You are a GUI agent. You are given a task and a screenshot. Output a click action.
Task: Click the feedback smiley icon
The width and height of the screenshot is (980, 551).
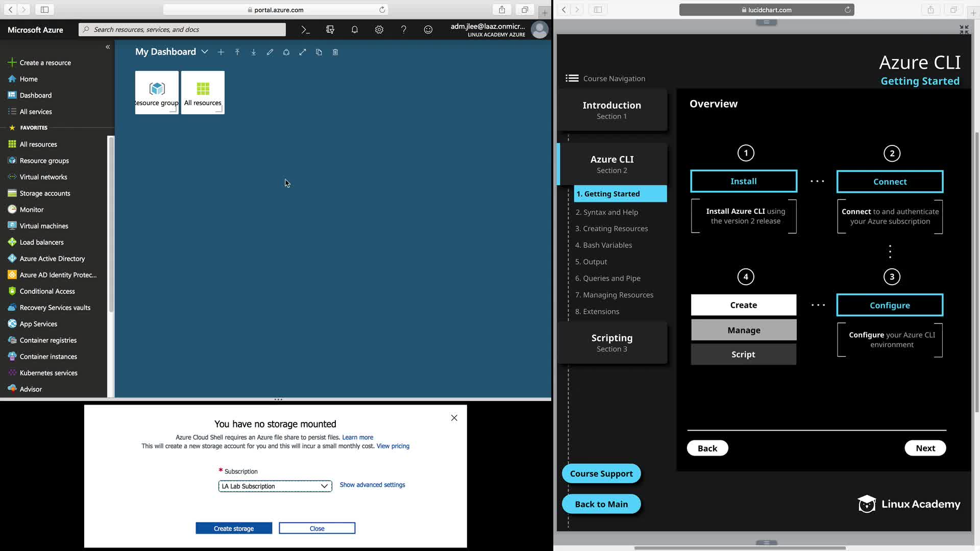[428, 30]
